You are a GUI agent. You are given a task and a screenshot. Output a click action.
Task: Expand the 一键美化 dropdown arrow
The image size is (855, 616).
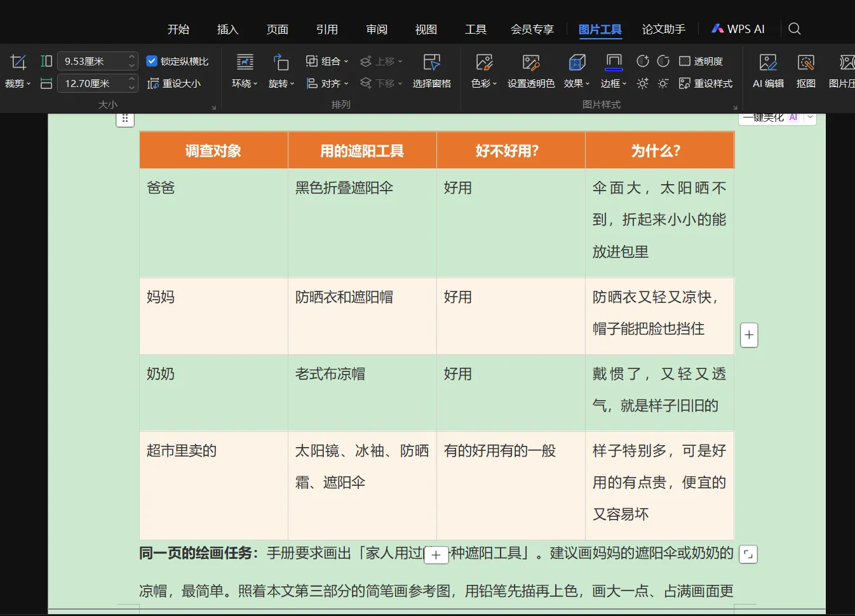(x=810, y=117)
